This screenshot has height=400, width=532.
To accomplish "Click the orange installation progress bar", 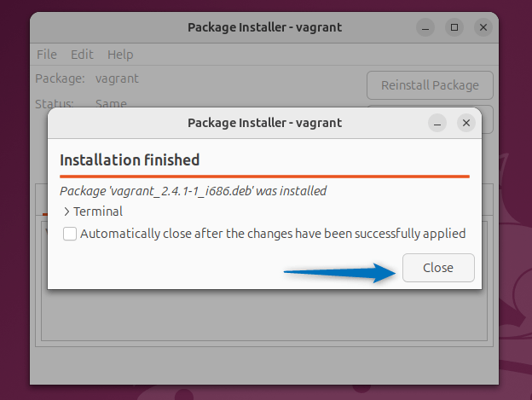I will 264,176.
